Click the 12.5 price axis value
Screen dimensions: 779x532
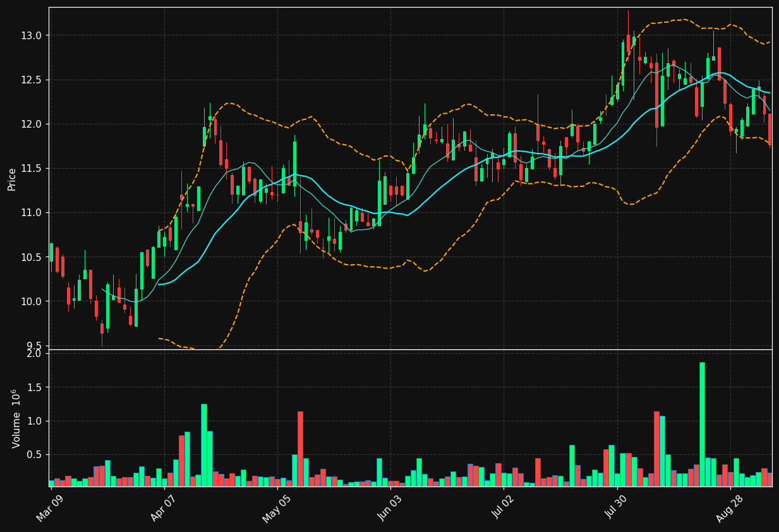tap(31, 80)
